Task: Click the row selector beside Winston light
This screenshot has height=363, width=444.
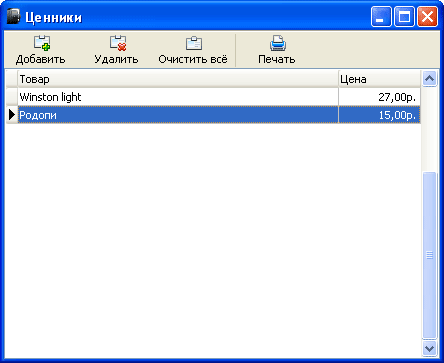Action: (x=12, y=97)
